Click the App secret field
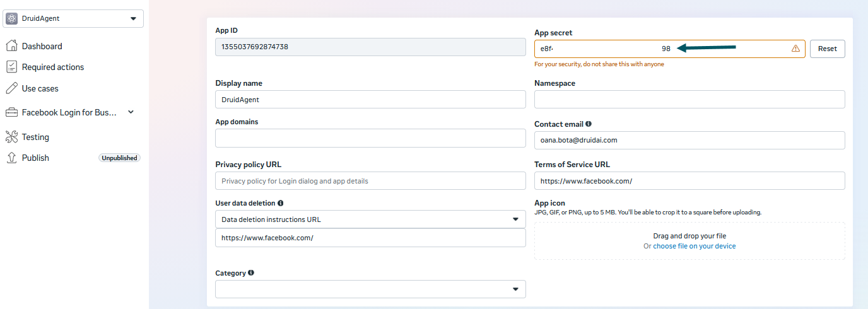Viewport: 868px width, 309px height. [669, 49]
